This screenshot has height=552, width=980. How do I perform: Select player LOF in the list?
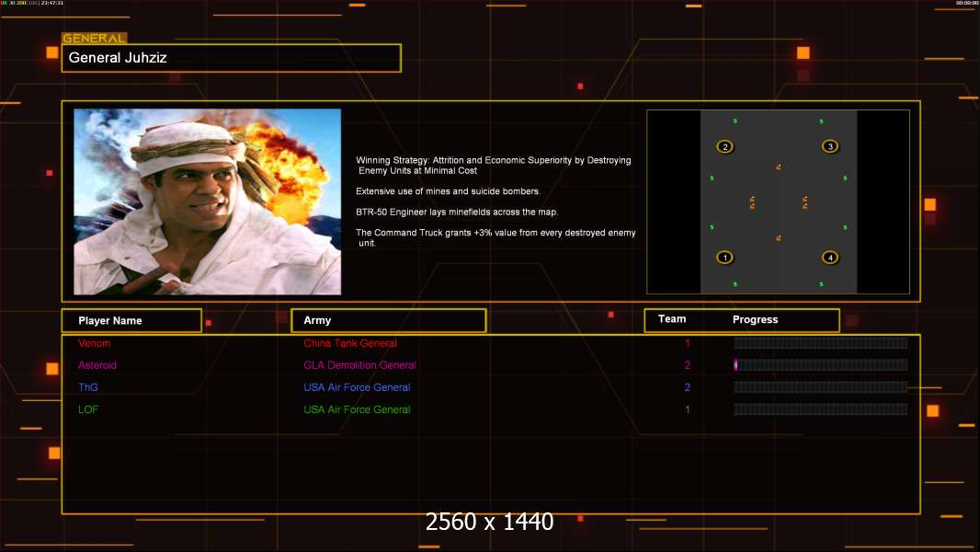point(88,409)
